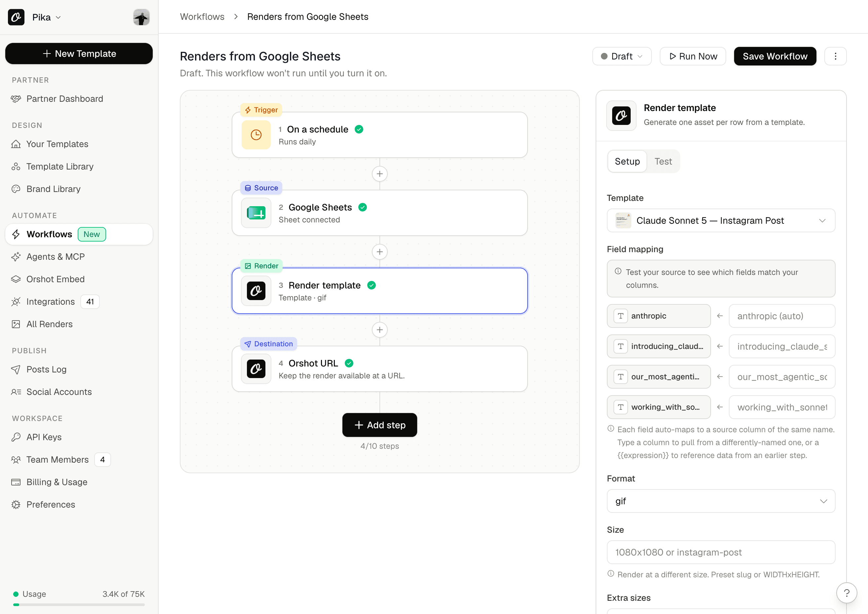This screenshot has width=868, height=614.
Task: View All Renders
Action: 79,325
